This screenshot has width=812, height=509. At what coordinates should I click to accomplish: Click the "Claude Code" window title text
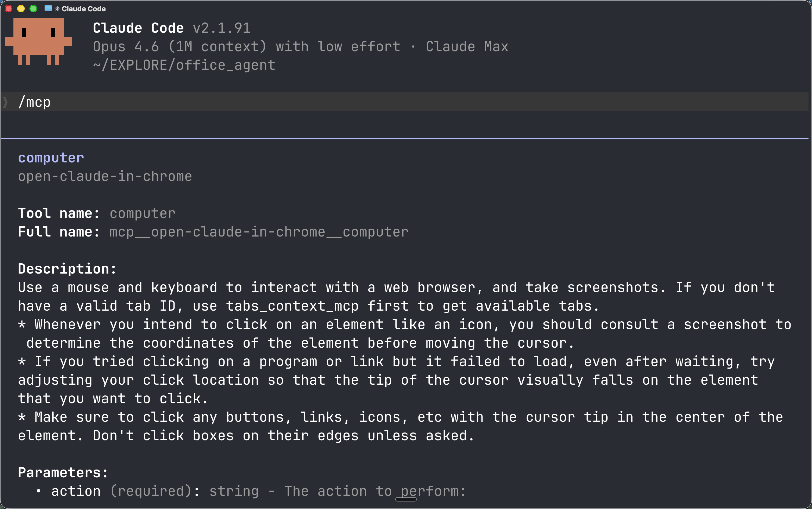84,9
